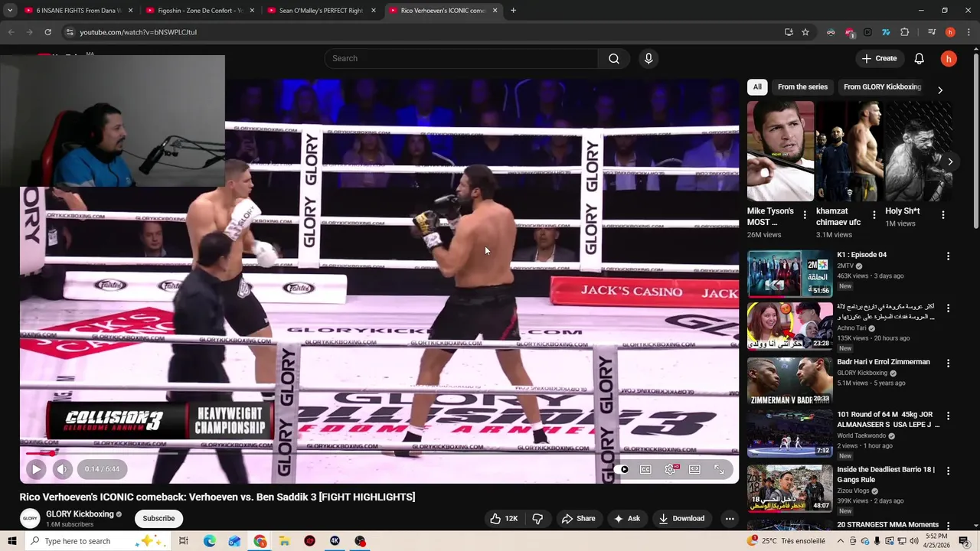Select the From the series chip
Image resolution: width=980 pixels, height=551 pixels.
pyautogui.click(x=802, y=86)
